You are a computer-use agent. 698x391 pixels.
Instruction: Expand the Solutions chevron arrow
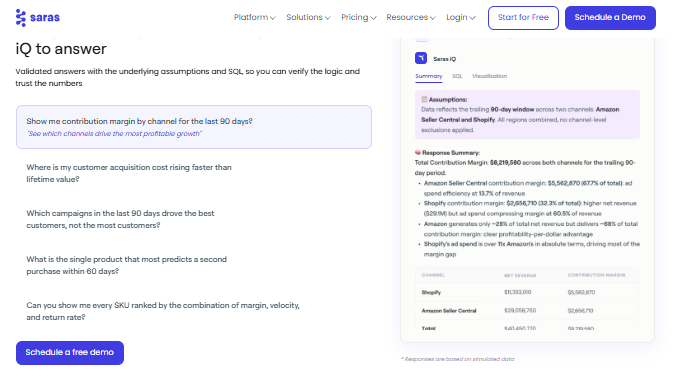328,18
